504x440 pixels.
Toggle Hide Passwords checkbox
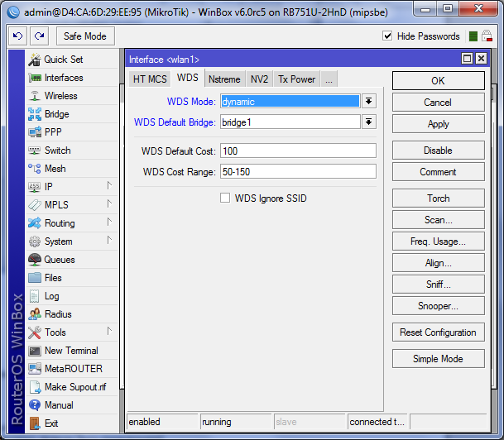[387, 36]
